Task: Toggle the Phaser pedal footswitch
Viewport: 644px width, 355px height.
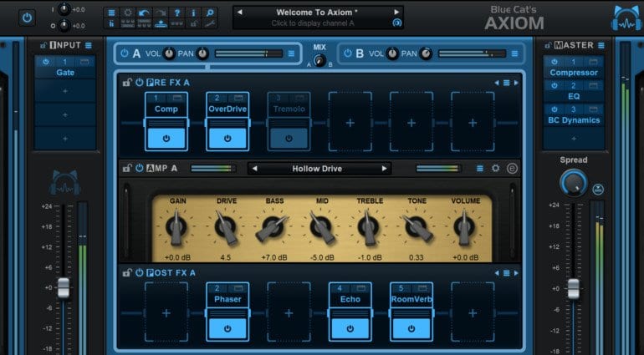Action: click(227, 329)
